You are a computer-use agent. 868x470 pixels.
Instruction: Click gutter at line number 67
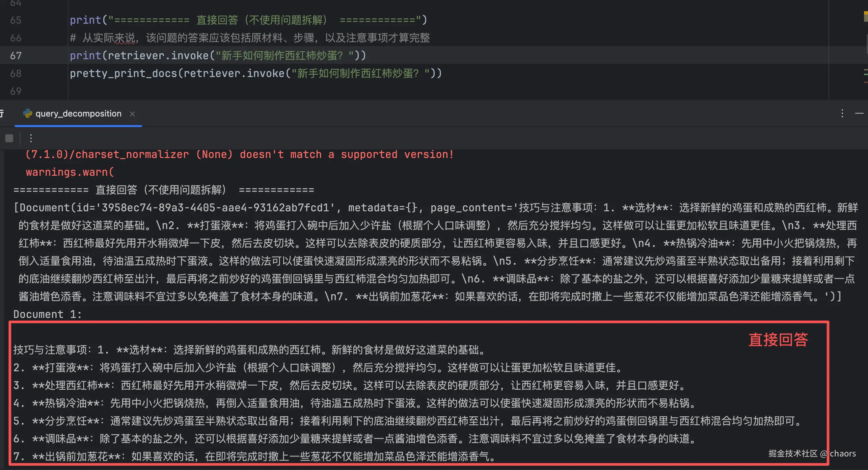(x=16, y=56)
